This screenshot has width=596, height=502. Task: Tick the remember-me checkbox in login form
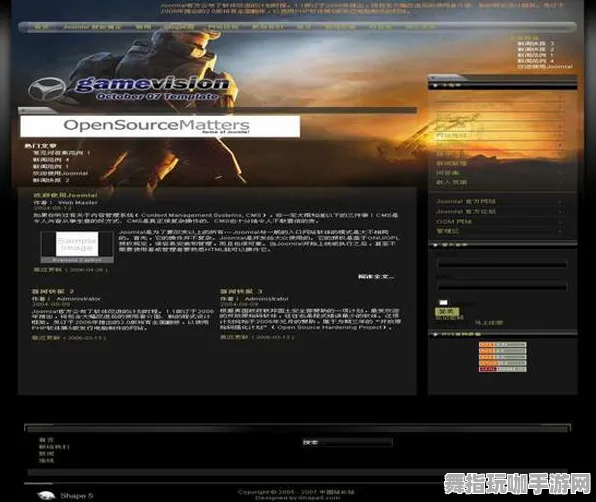(443, 302)
